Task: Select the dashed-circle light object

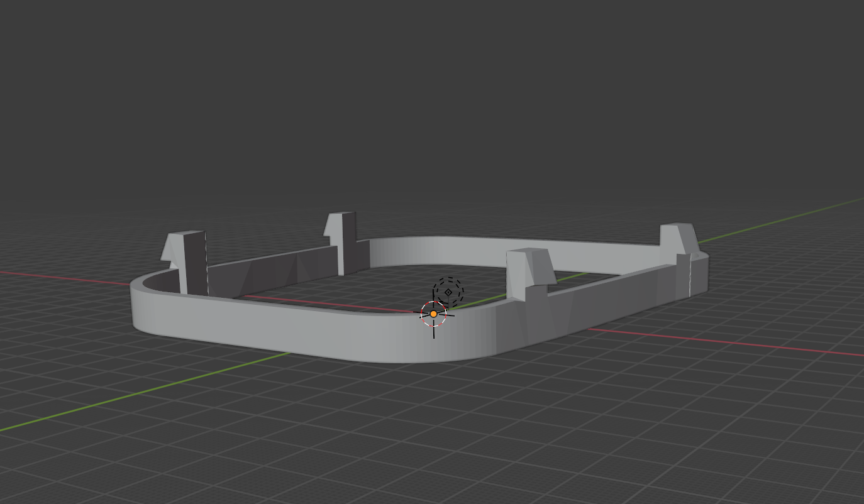Action: coord(448,292)
